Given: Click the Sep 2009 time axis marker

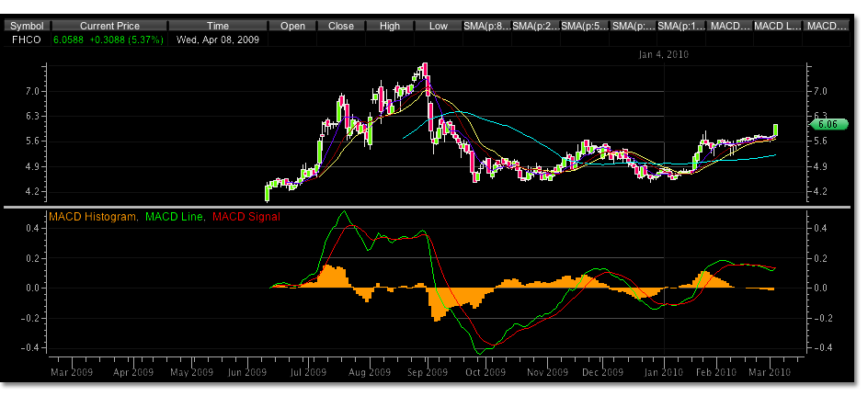Looking at the screenshot, I should 427,373.
